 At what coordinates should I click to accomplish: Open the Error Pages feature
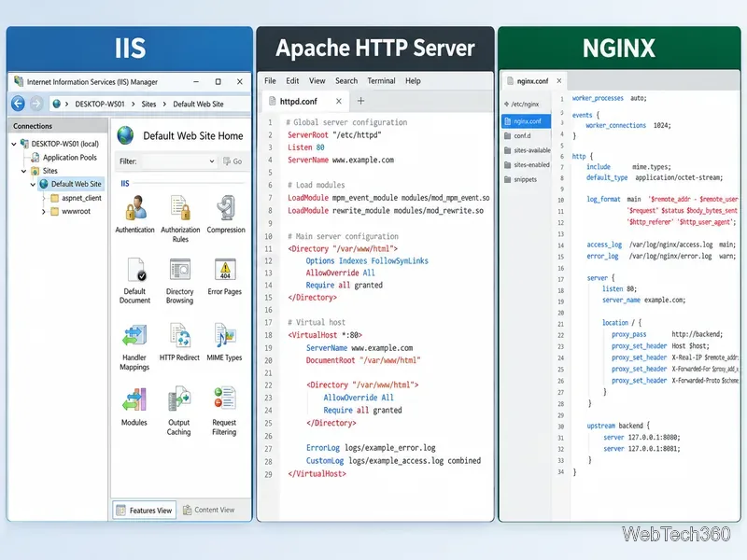(x=225, y=276)
